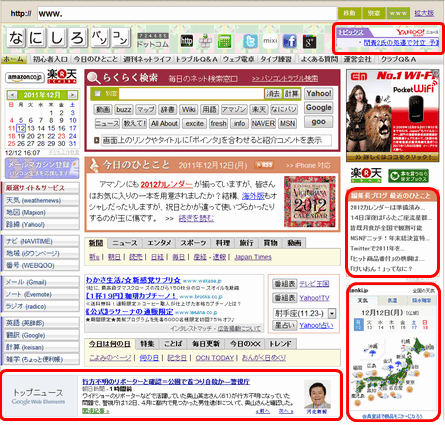Open the メールマガジン登録 banner
Viewport: 445px width, 425px height.
pyautogui.click(x=42, y=168)
